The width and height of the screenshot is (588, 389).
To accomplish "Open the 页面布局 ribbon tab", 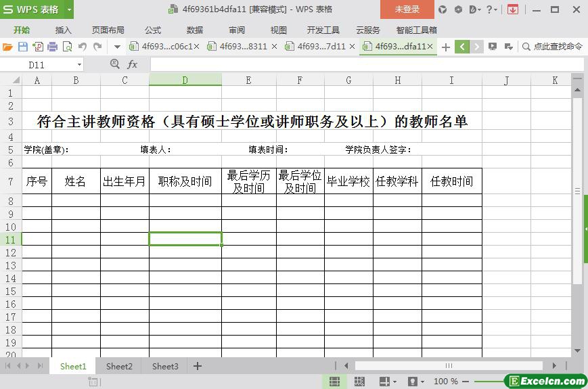I will tap(108, 30).
